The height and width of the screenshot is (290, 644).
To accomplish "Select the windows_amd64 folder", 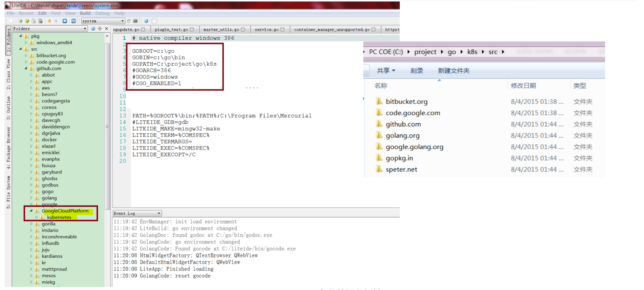I will click(54, 43).
